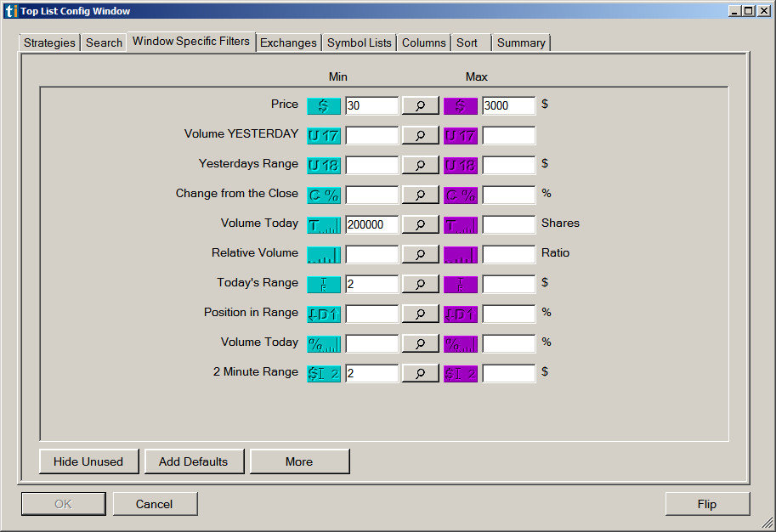
Task: Open the magnifier lookup for Volume YESTERDAY
Action: pos(420,135)
